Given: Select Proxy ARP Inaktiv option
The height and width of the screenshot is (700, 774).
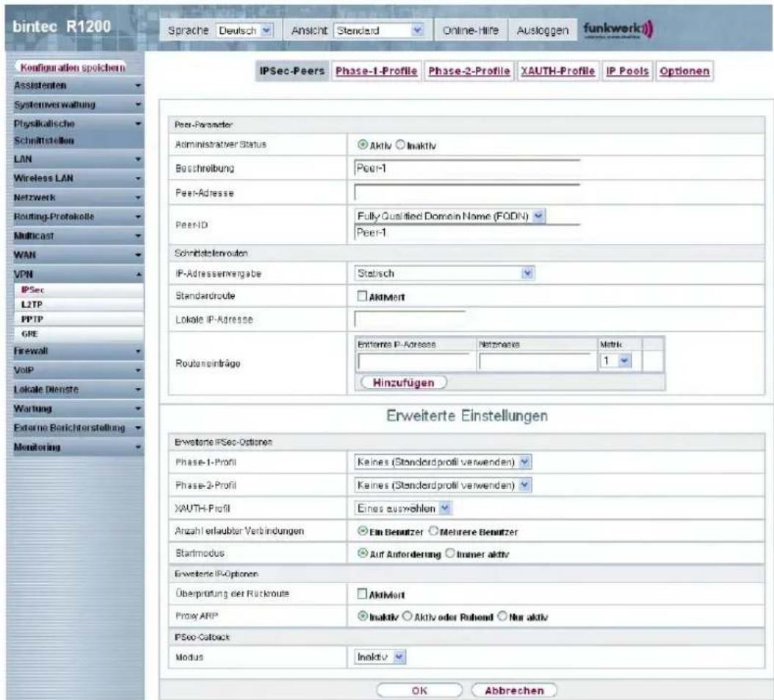Looking at the screenshot, I should [x=363, y=616].
